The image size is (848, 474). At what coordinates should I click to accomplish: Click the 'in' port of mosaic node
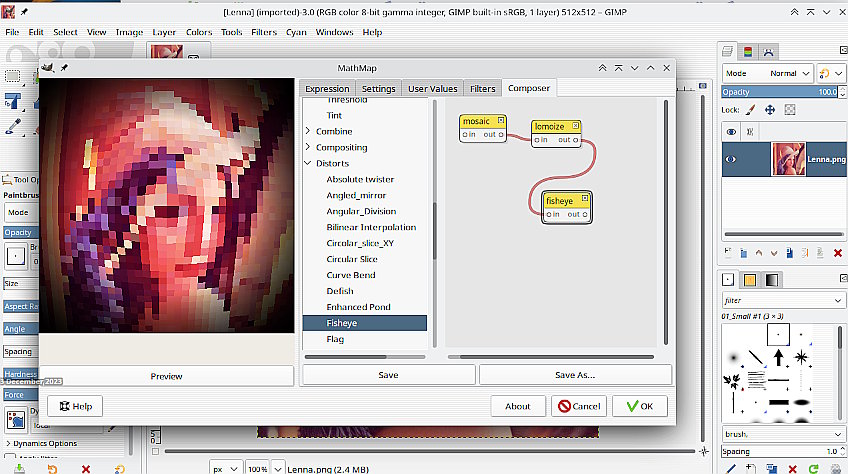point(465,134)
